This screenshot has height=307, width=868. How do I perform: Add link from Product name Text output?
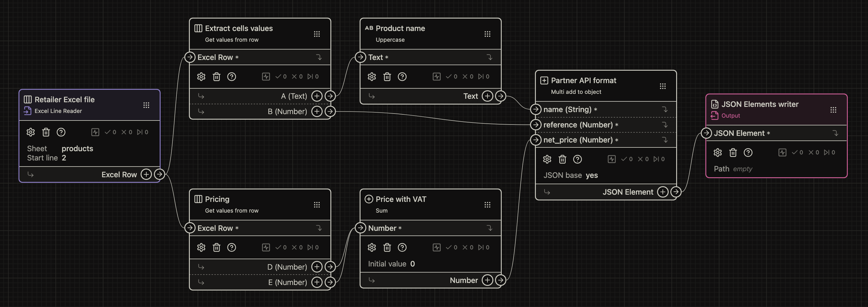click(487, 96)
